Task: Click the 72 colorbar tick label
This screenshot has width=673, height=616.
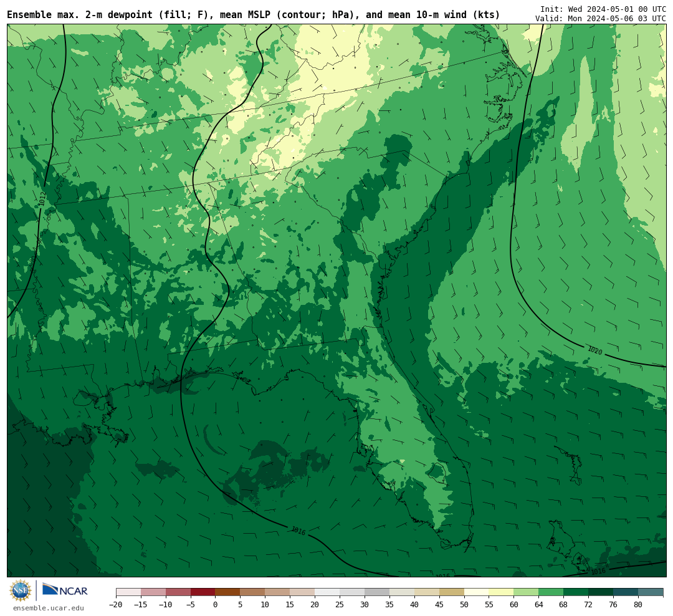Action: pyautogui.click(x=589, y=604)
